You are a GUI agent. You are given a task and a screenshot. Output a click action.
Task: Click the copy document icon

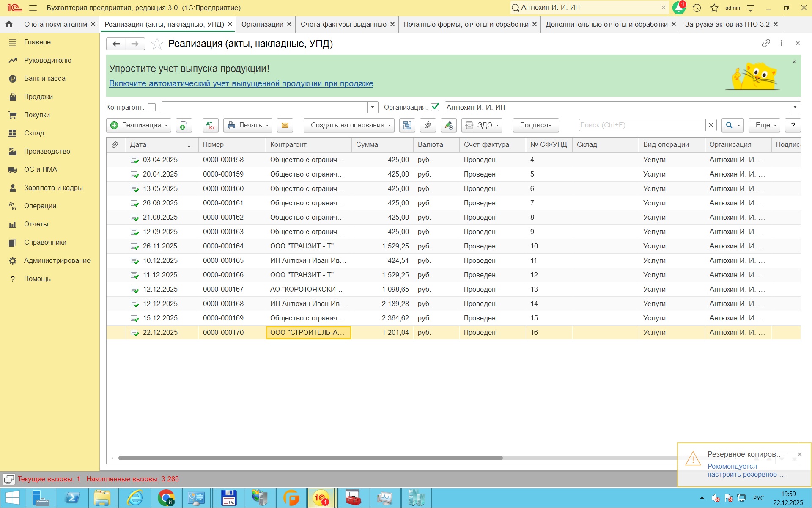click(x=184, y=125)
